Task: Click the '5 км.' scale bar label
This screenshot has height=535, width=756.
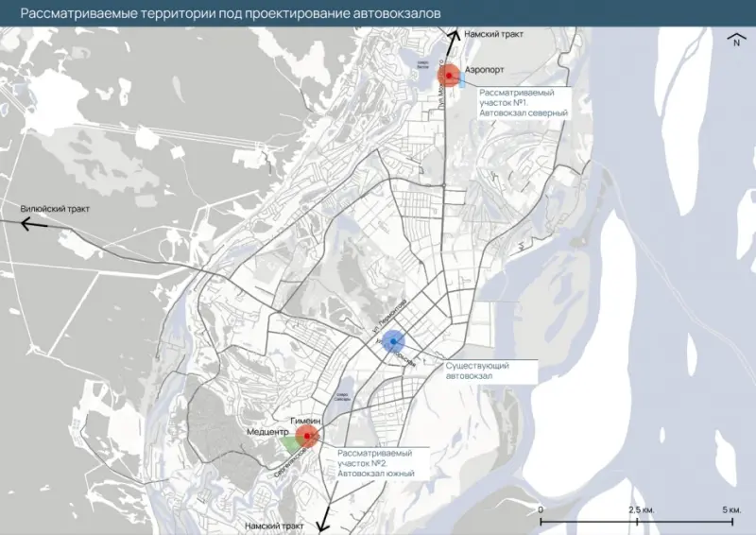Action: pos(731,509)
